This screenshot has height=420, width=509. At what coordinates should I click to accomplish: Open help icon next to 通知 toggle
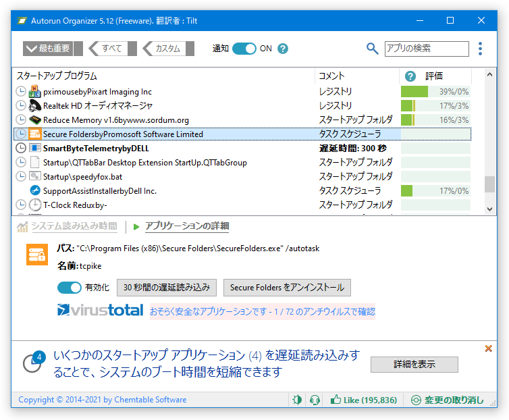pyautogui.click(x=283, y=49)
